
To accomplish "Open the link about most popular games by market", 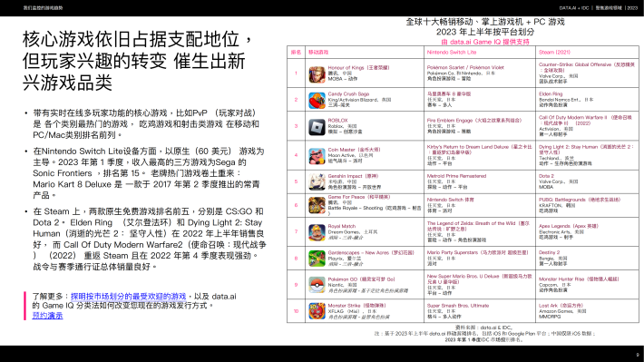I will click(128, 297).
